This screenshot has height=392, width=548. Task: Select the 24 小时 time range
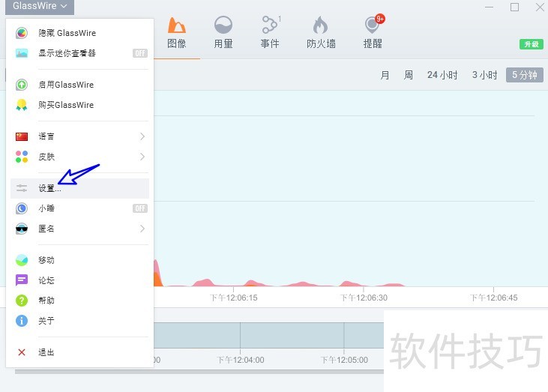coord(442,75)
